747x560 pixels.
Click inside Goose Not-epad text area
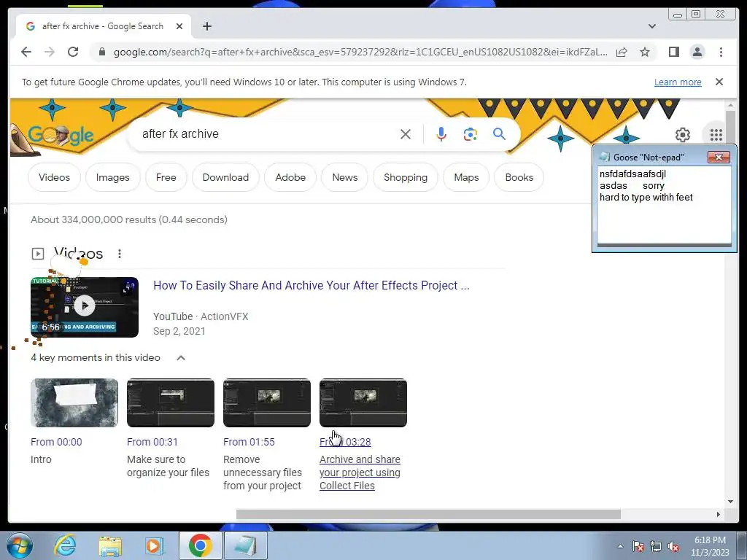pyautogui.click(x=664, y=205)
